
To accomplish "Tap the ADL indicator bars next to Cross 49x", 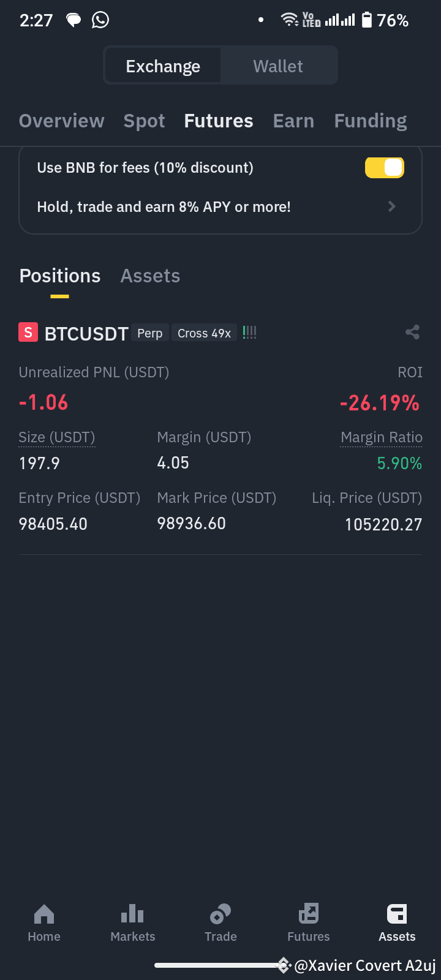I will point(249,333).
